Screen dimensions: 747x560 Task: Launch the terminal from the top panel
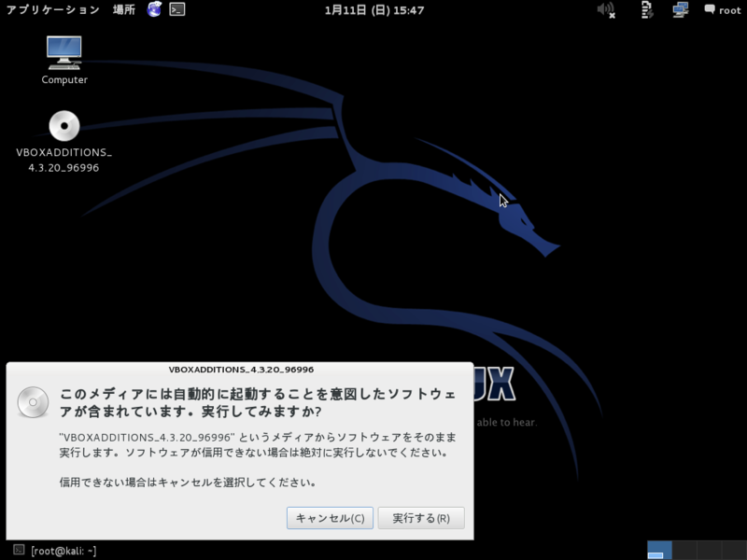(x=176, y=11)
